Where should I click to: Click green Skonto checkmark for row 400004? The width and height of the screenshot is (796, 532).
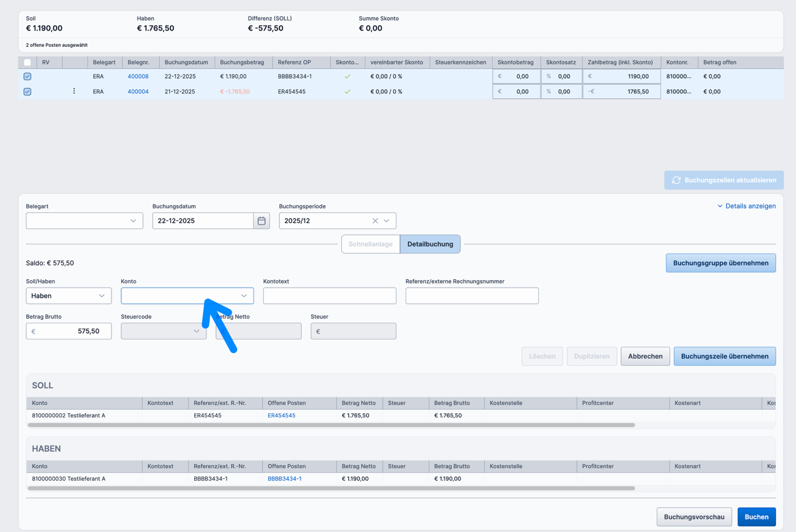pos(348,91)
